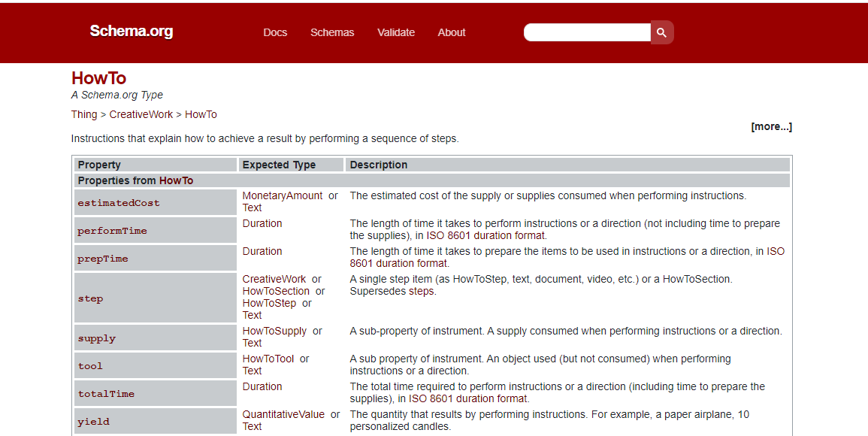Click the Schema.org logo
Image resolution: width=868 pixels, height=436 pixels.
coord(131,32)
